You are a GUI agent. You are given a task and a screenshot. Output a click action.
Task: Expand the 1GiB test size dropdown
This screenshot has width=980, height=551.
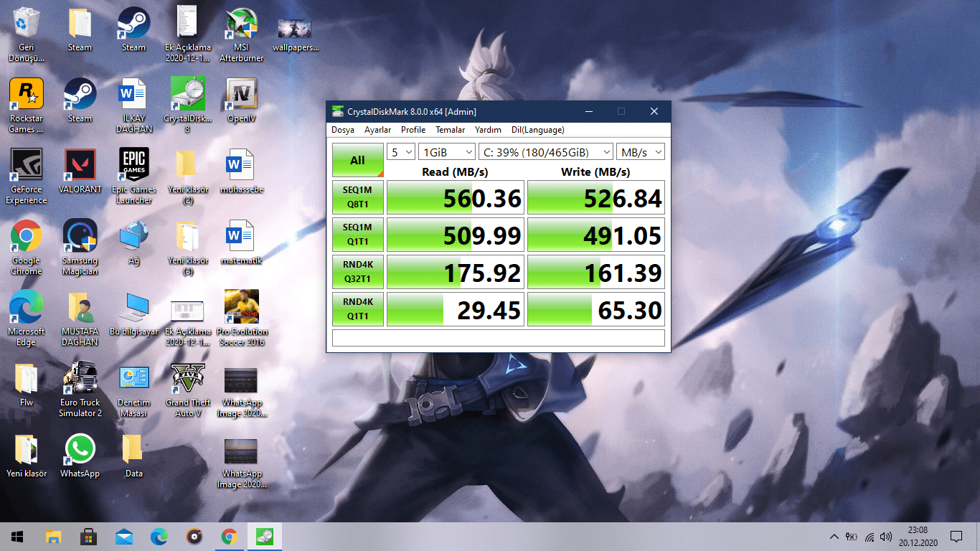pos(447,151)
